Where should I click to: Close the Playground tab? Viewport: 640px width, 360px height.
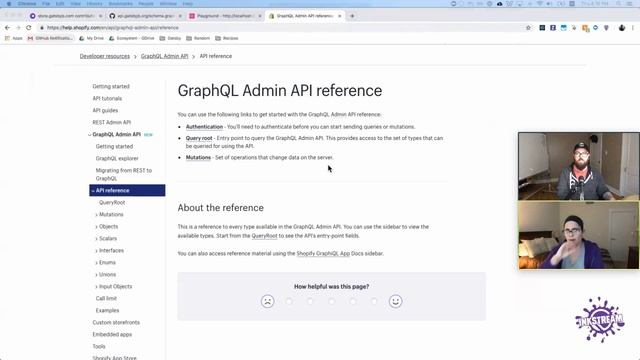[x=260, y=16]
